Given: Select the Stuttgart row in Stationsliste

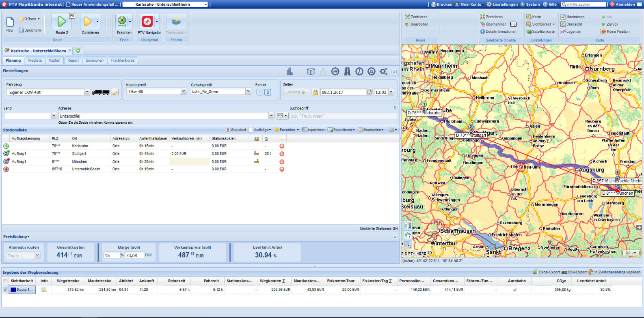Looking at the screenshot, I should pos(144,154).
